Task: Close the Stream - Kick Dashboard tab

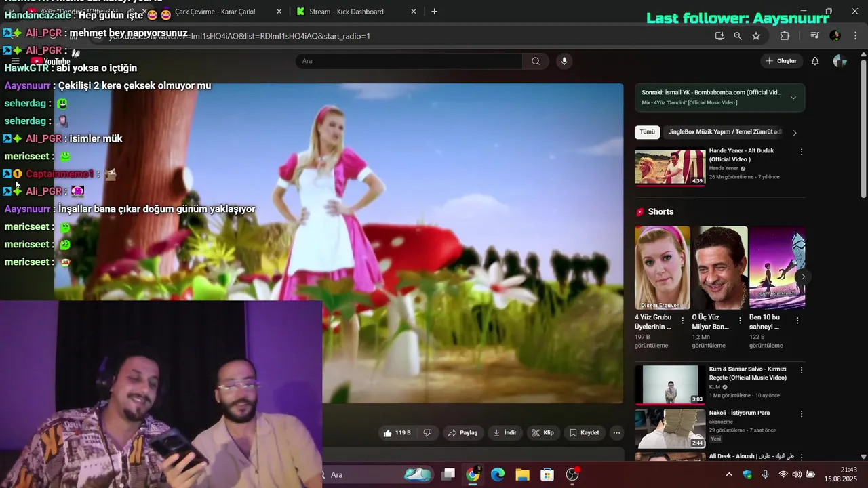Action: tap(414, 12)
